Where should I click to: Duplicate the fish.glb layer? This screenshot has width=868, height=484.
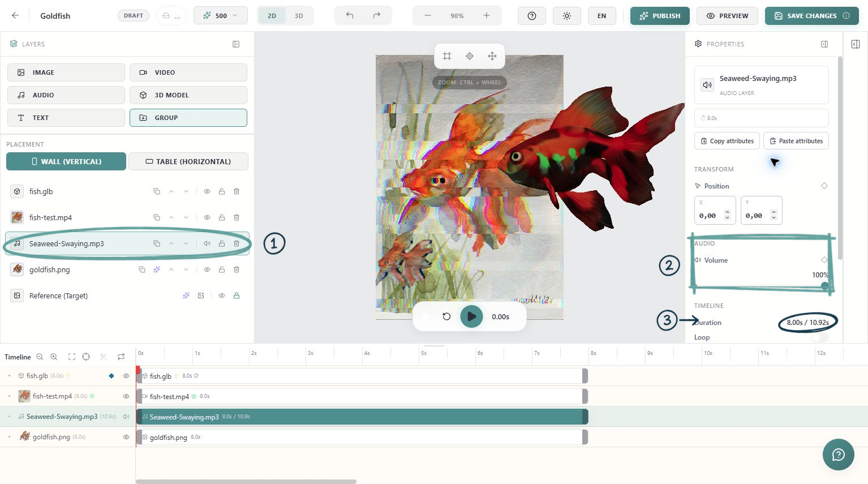pos(157,191)
